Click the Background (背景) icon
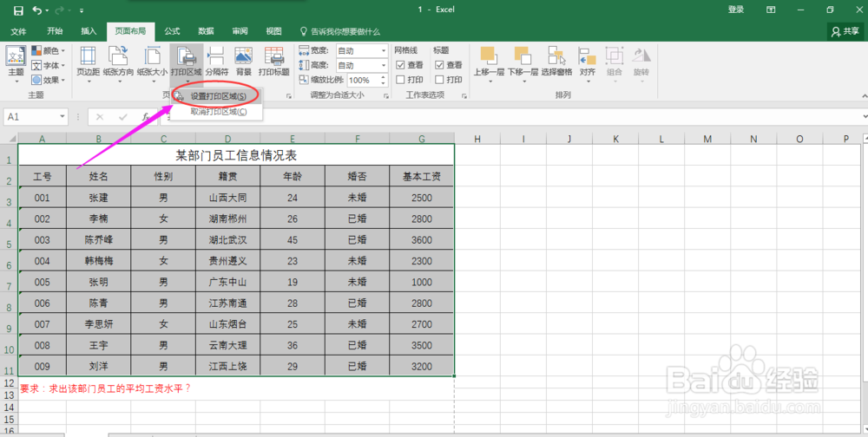 pyautogui.click(x=244, y=62)
